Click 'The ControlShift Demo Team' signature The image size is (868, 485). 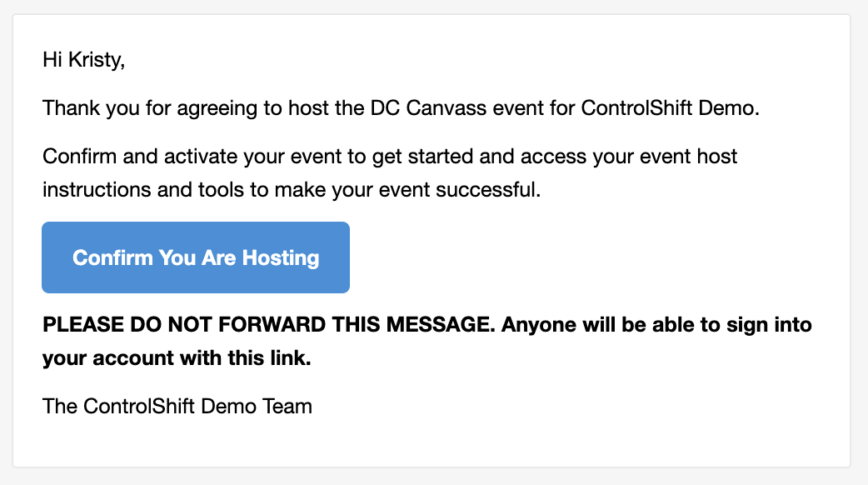coord(177,407)
